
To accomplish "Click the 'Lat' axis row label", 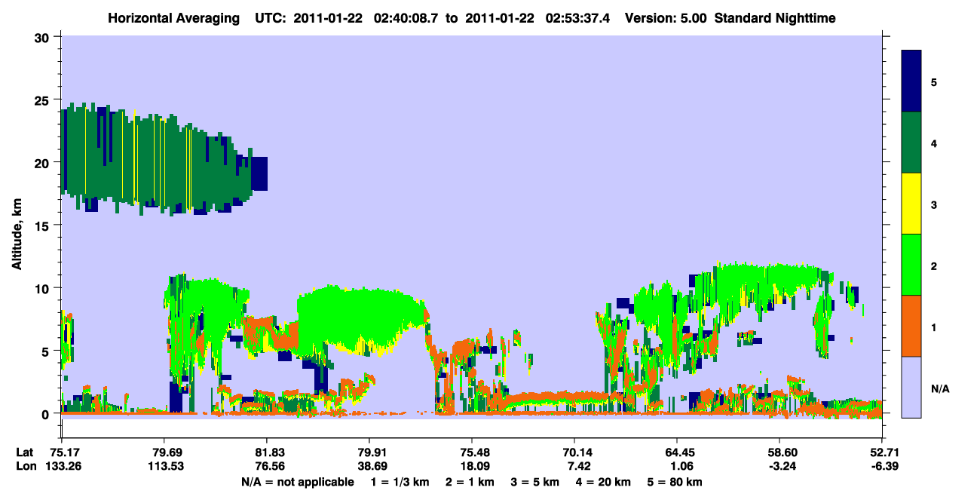I will click(x=24, y=452).
